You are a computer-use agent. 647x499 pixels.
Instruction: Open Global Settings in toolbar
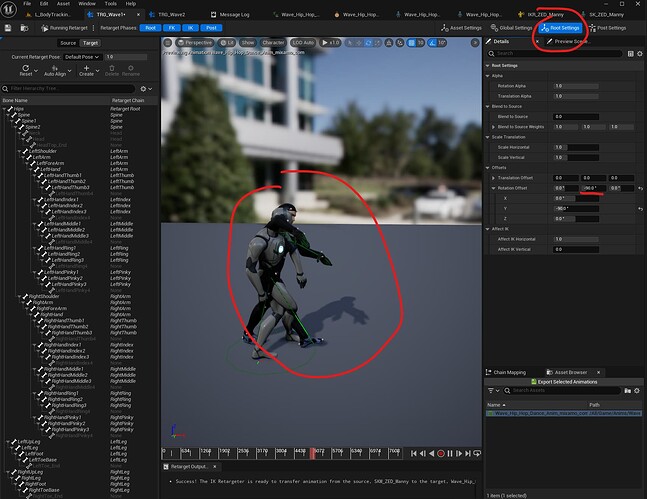tap(513, 28)
